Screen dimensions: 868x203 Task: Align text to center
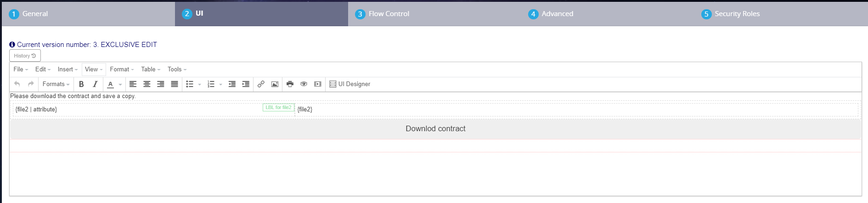[147, 84]
